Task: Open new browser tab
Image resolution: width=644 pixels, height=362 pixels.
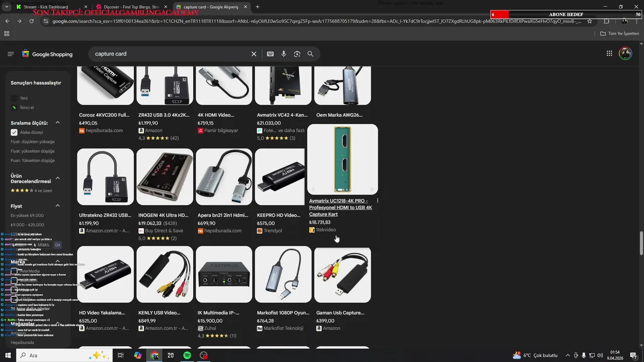Action: tap(258, 7)
